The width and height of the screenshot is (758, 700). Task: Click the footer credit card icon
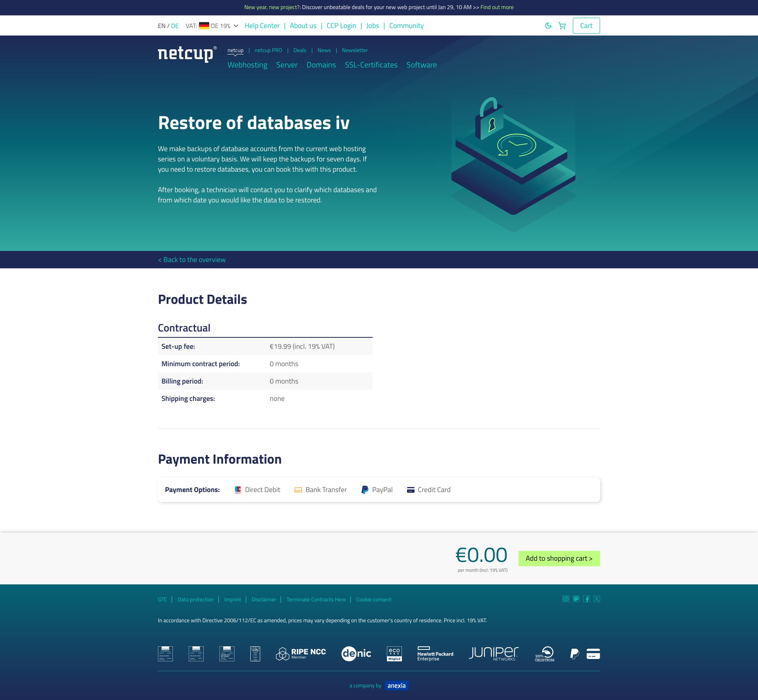point(593,654)
